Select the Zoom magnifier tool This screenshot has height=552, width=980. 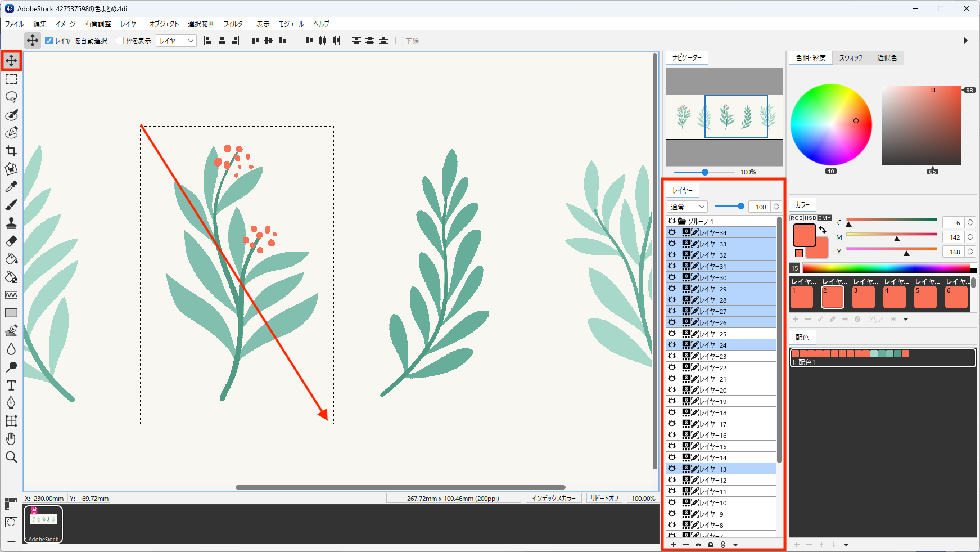(11, 457)
